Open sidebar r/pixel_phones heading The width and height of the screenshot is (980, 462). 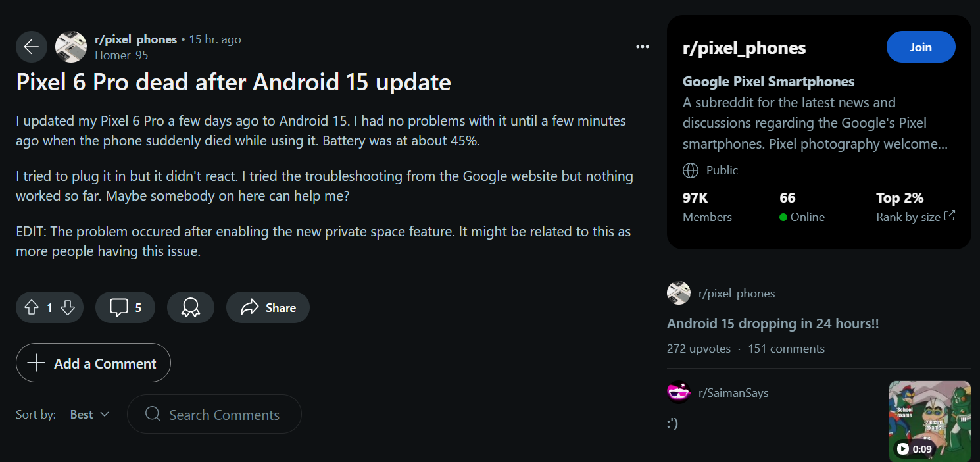point(745,48)
